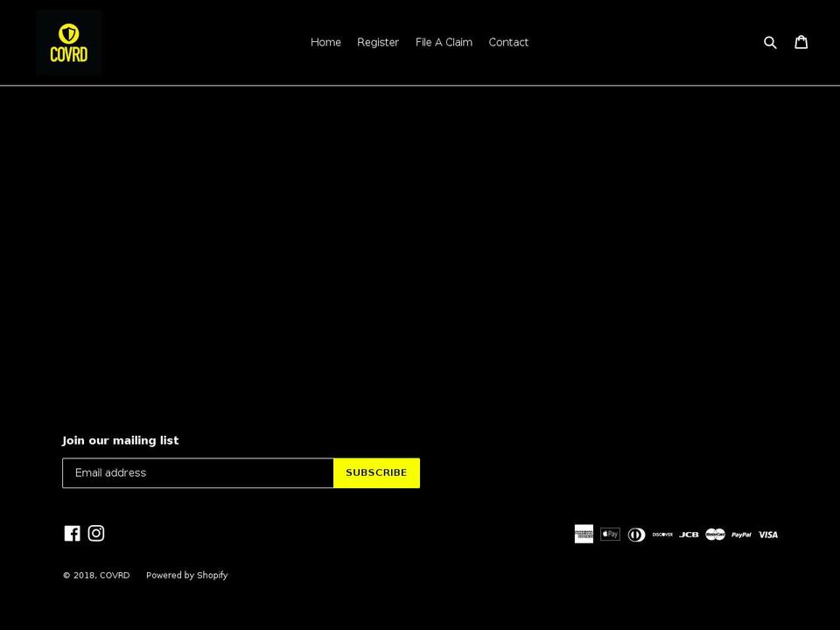Click the JCB payment icon
The image size is (840, 630).
pos(689,535)
